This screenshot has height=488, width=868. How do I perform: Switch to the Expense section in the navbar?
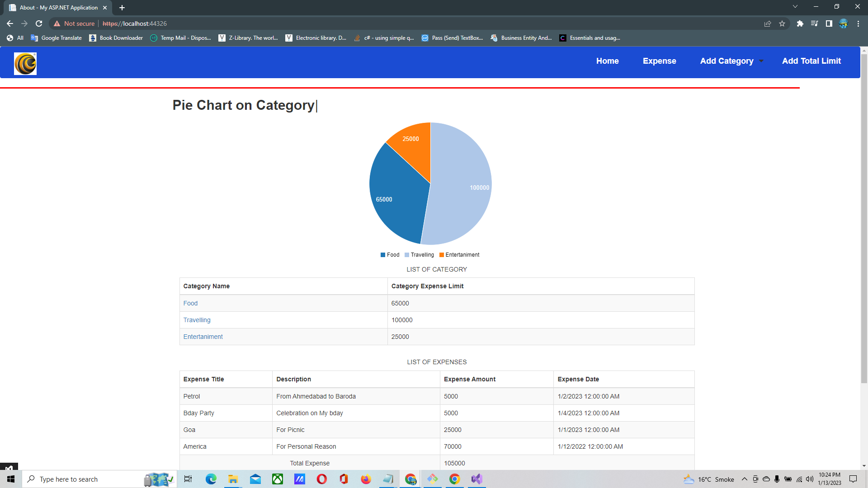tap(659, 61)
